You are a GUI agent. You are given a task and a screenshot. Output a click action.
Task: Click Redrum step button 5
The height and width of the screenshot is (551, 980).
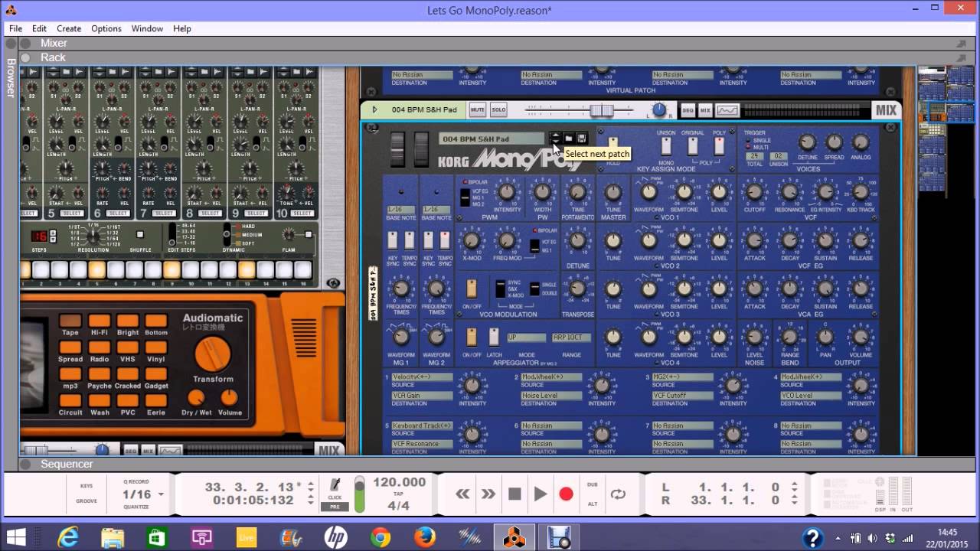tap(97, 269)
